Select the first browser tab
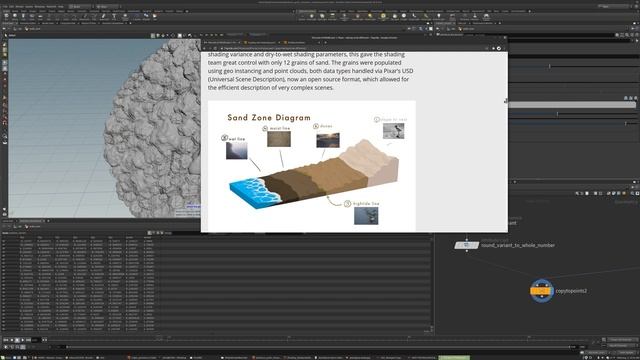Screen dimensions: 640x360 [222, 42]
